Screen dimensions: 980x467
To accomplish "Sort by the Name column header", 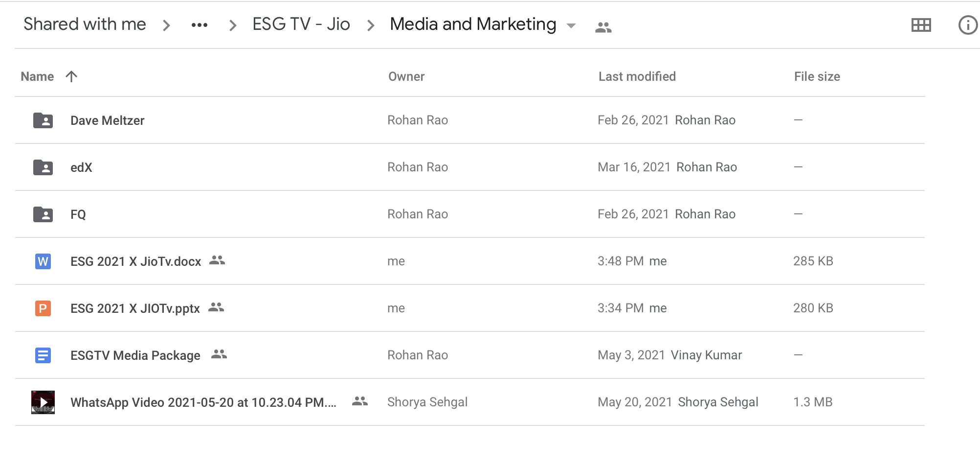I will coord(37,76).
